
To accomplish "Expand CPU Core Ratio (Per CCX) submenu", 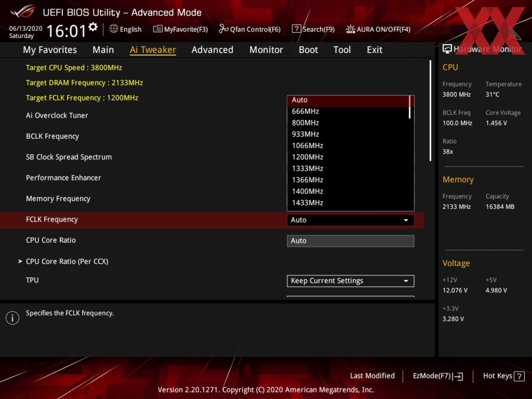I will (67, 261).
